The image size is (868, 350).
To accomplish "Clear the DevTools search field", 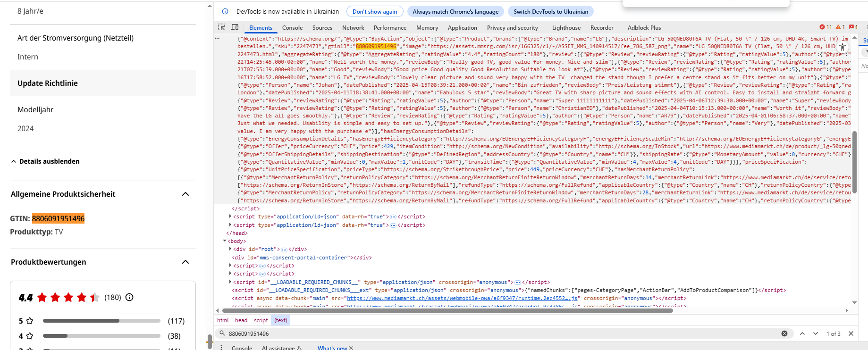I will 784,333.
